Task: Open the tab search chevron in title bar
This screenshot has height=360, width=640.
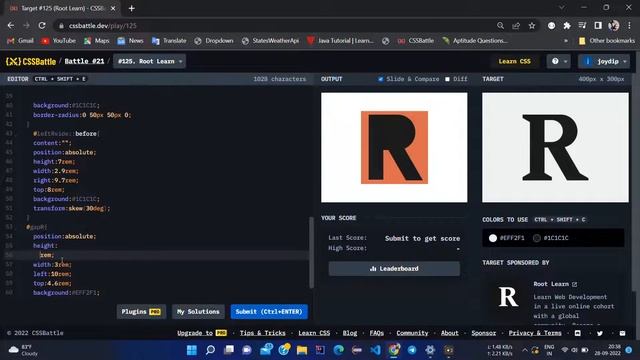Action: (x=562, y=8)
